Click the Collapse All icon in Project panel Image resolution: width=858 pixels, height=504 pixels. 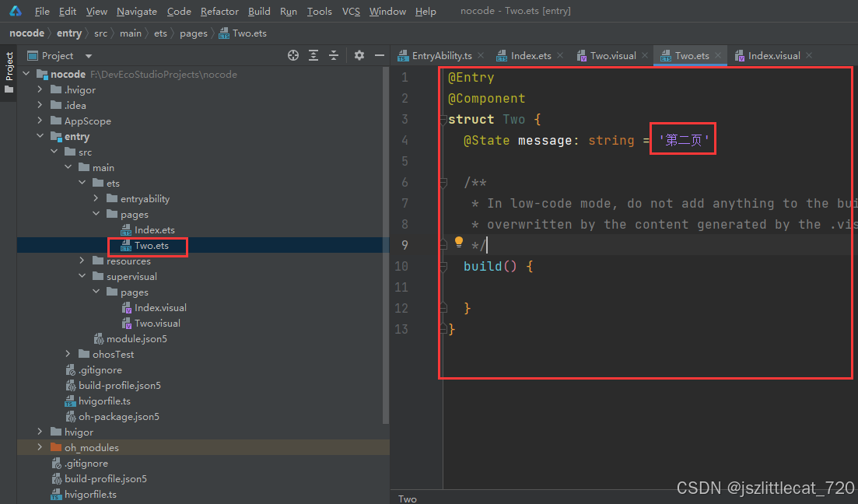(334, 55)
